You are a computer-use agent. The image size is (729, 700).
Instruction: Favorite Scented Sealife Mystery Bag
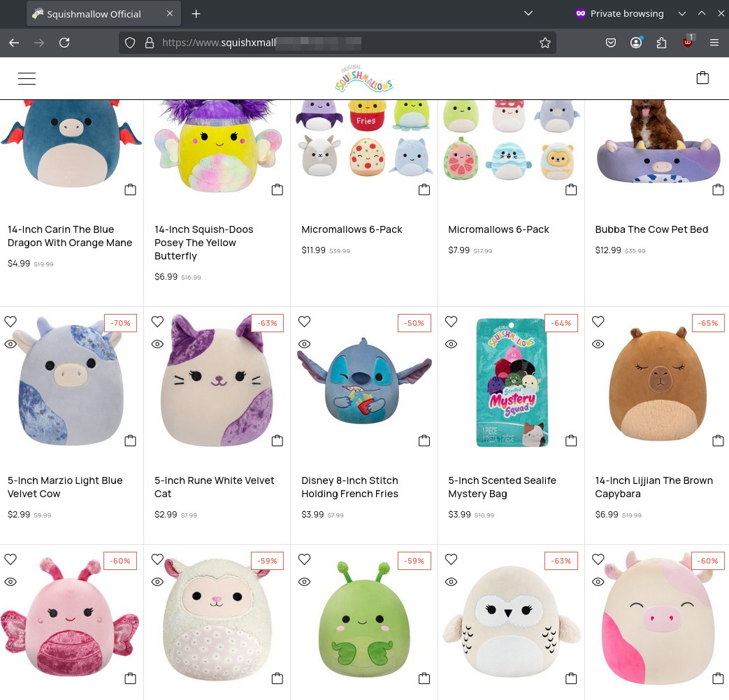click(x=451, y=322)
